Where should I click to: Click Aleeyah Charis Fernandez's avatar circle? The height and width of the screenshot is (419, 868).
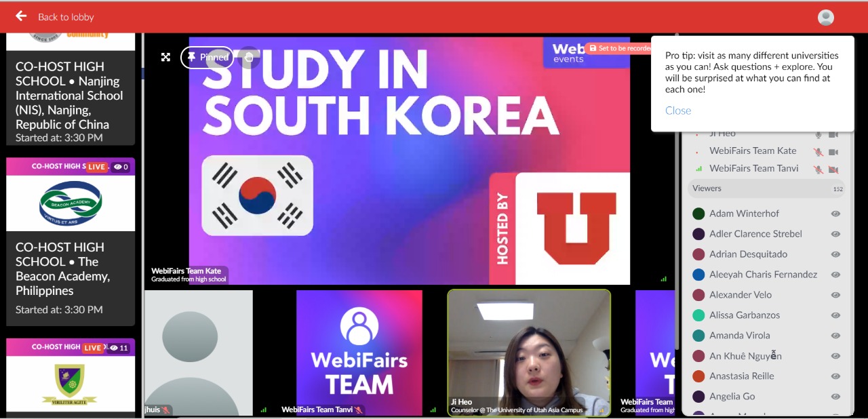pyautogui.click(x=698, y=275)
